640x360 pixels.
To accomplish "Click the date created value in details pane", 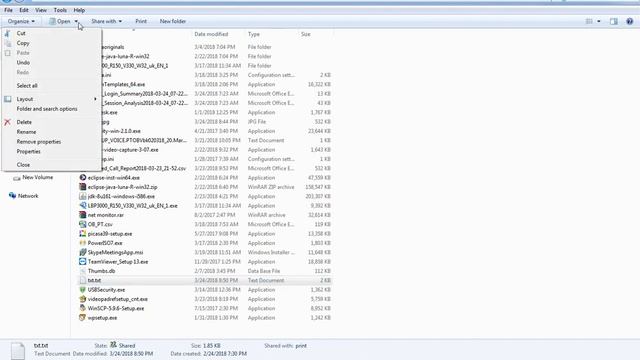I will pyautogui.click(x=224, y=354).
